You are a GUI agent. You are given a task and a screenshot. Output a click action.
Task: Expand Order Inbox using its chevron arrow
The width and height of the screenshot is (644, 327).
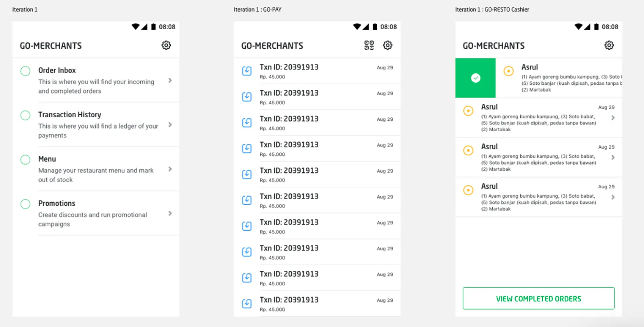[x=170, y=80]
